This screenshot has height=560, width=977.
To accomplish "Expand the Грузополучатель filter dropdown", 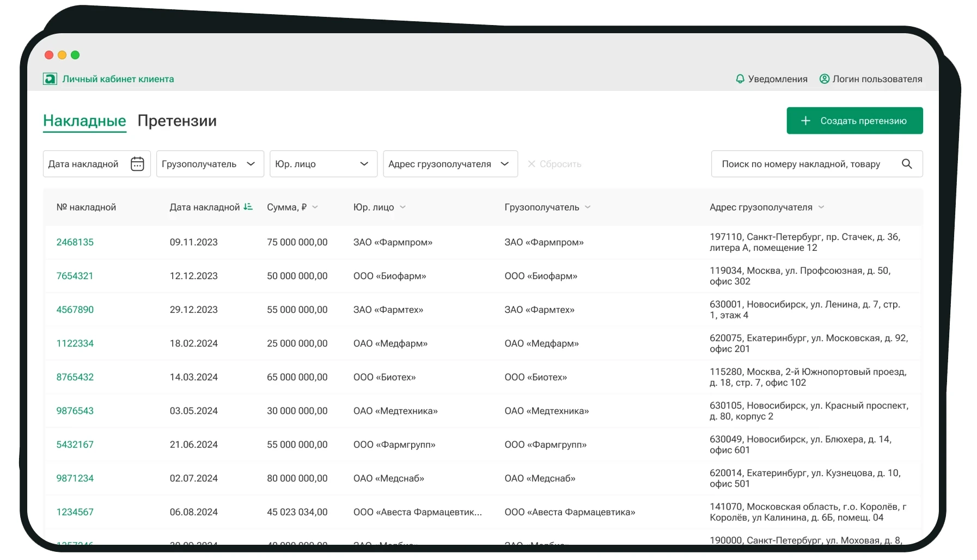I will tap(210, 164).
